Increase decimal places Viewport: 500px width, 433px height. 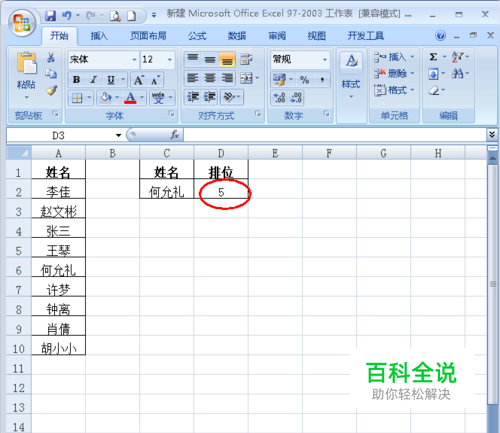[x=279, y=97]
